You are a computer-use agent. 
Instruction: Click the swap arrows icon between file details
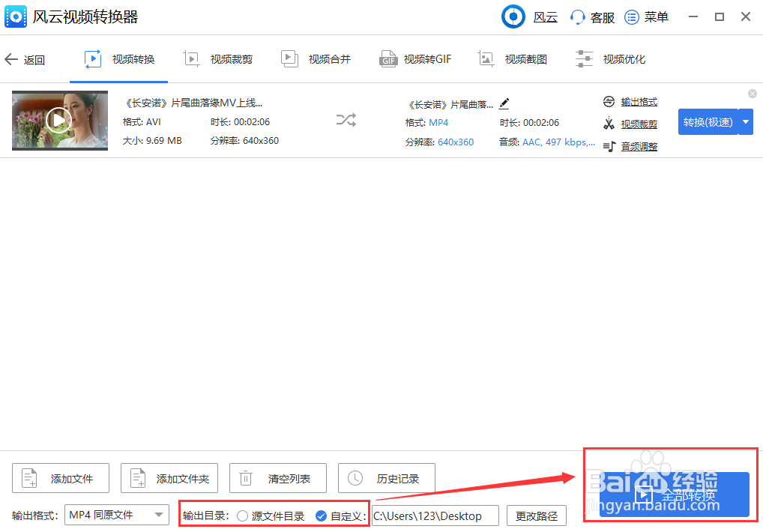coord(346,120)
